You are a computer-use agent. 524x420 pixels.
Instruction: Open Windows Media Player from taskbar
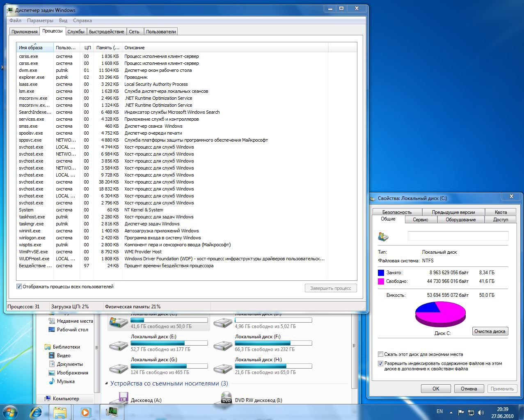(85, 411)
